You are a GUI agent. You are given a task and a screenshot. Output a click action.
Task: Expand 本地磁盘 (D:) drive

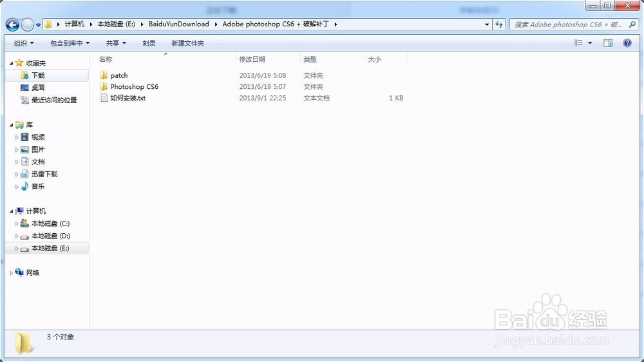[17, 236]
